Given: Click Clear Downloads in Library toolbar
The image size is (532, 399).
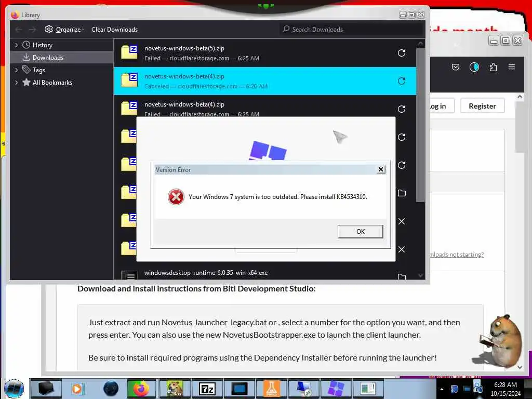Looking at the screenshot, I should [114, 30].
